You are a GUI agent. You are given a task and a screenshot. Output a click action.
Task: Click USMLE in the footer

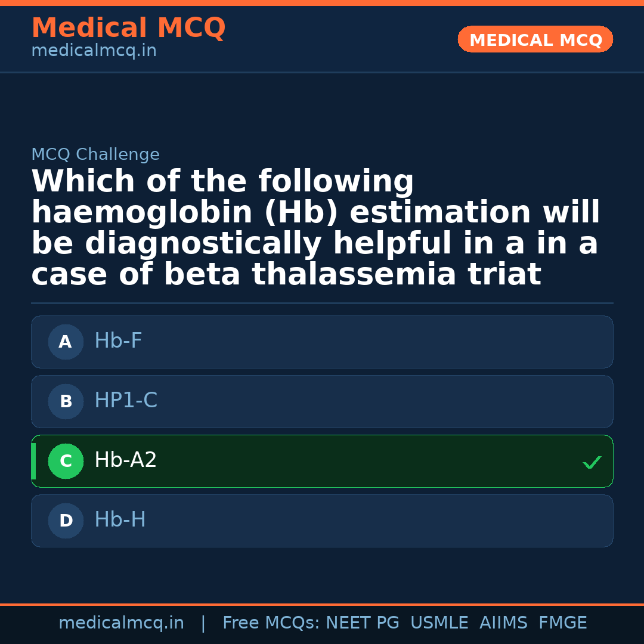click(439, 623)
